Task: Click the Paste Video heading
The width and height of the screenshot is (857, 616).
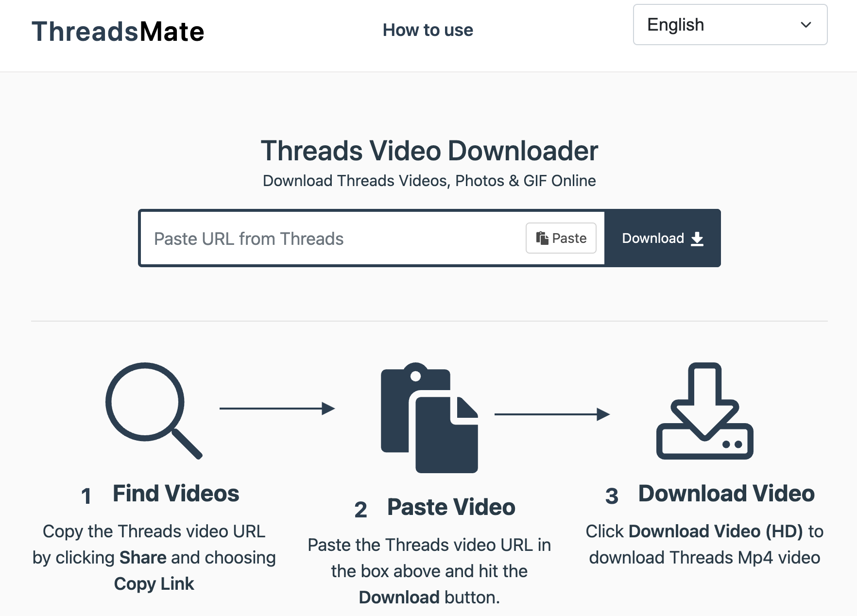Action: (451, 507)
